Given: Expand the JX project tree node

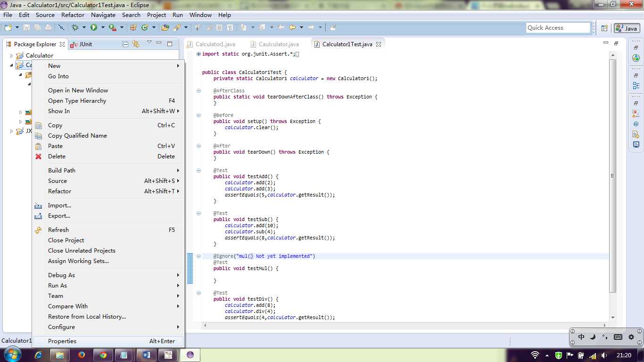Looking at the screenshot, I should [12, 131].
